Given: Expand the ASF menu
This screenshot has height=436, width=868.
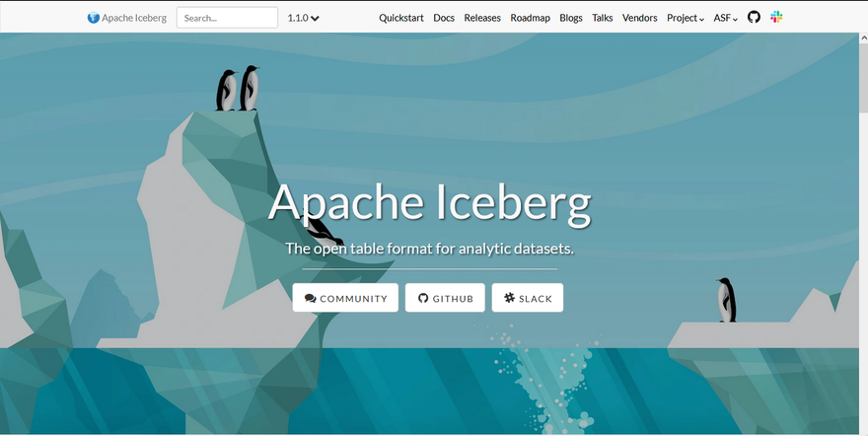Looking at the screenshot, I should 725,18.
